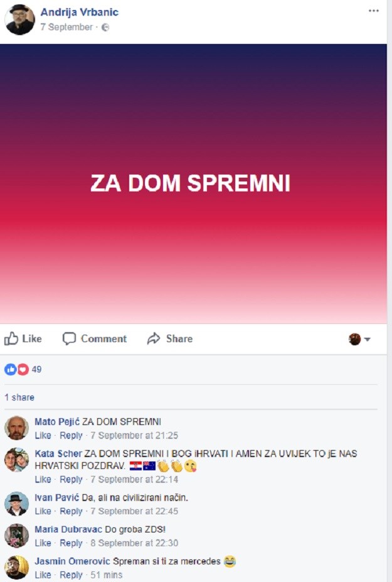
Task: Click the Comment speech bubble icon
Action: (x=69, y=338)
